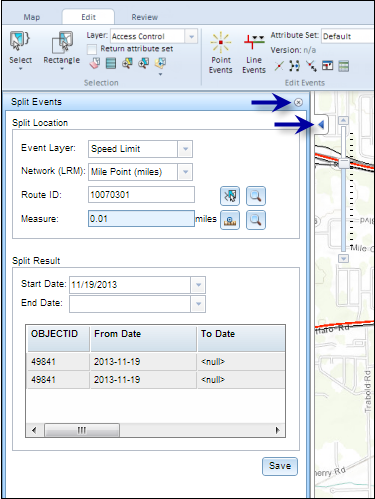
Task: Click the event window icon in Edit Events
Action: (x=327, y=66)
